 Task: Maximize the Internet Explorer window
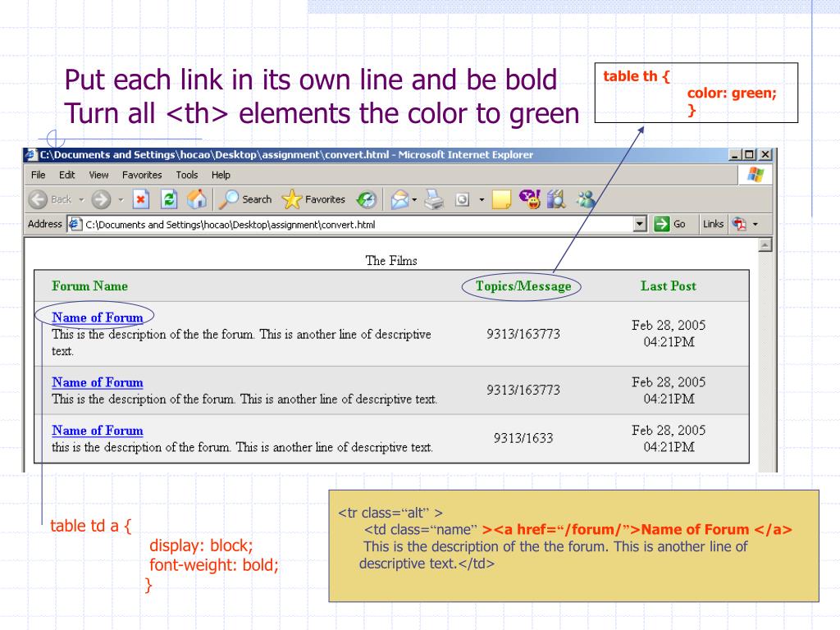[x=750, y=155]
